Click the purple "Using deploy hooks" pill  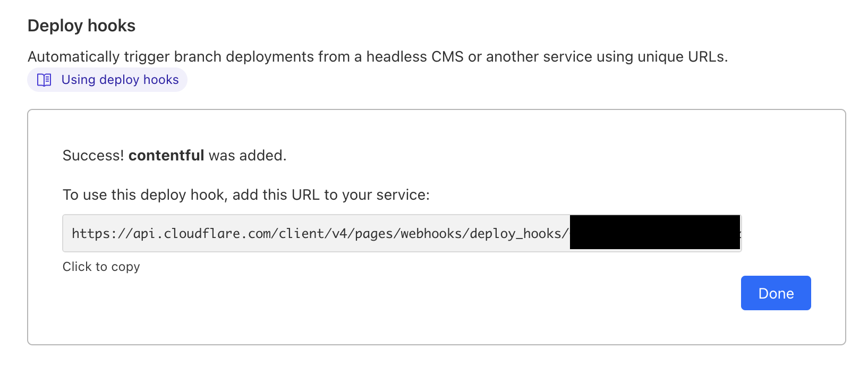point(107,79)
